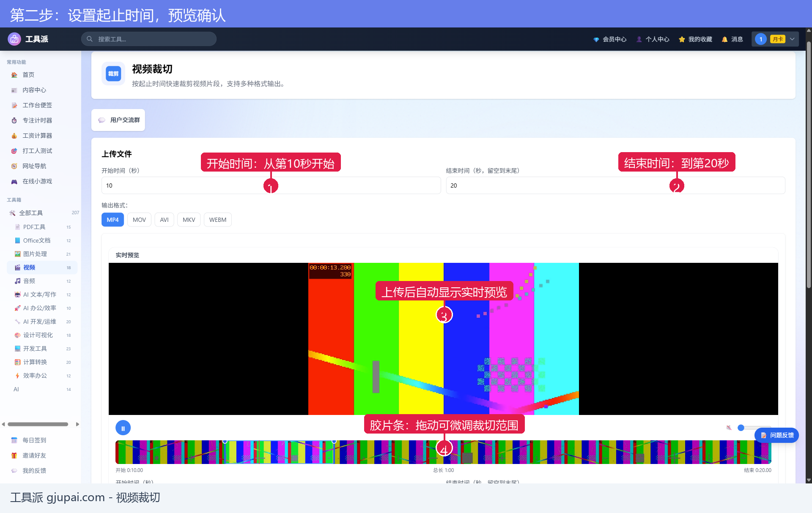The height and width of the screenshot is (513, 812).
Task: Adjust the preview volume slider
Action: tap(754, 428)
